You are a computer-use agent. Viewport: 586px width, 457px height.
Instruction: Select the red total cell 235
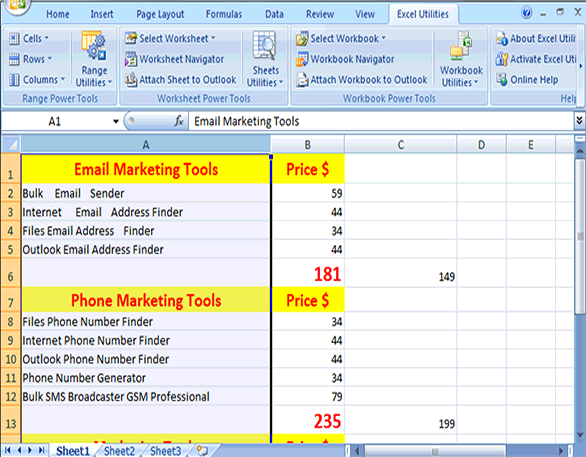(308, 420)
